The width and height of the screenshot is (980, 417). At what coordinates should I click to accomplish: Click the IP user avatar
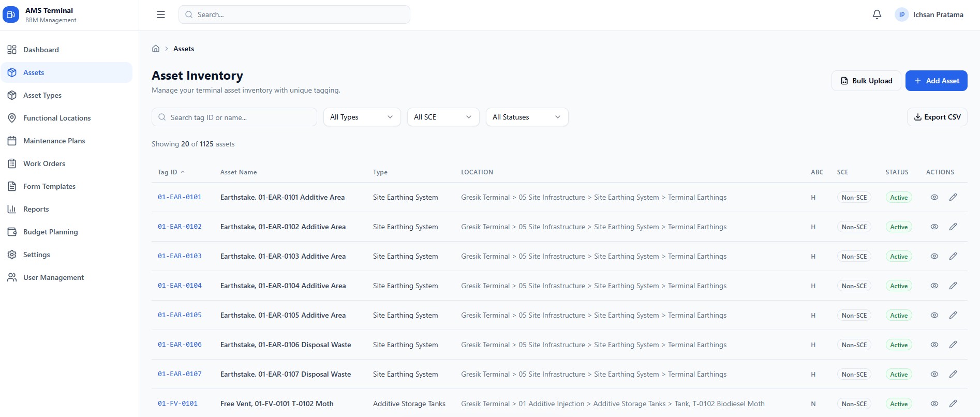coord(901,15)
